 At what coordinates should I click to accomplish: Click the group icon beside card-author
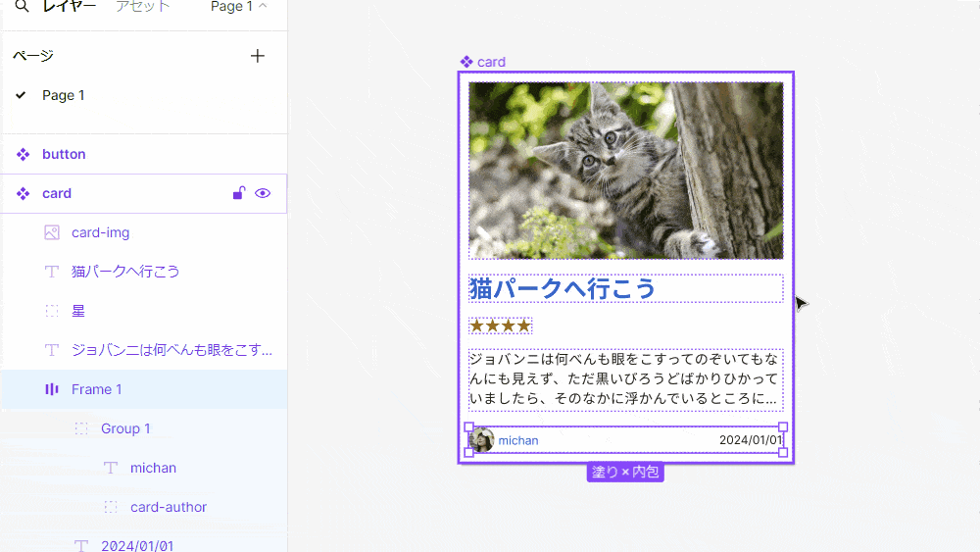click(111, 507)
